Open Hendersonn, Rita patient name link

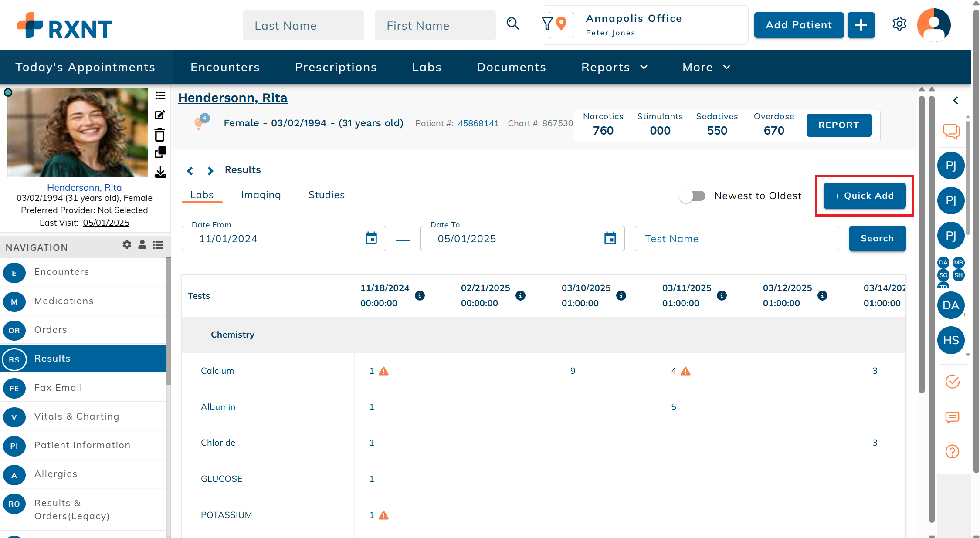tap(233, 98)
